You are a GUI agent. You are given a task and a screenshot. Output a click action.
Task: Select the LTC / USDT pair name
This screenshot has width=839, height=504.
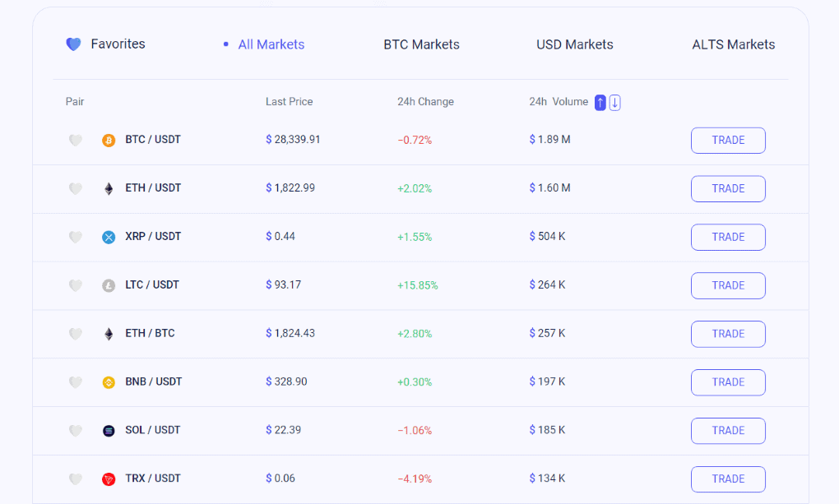[152, 284]
